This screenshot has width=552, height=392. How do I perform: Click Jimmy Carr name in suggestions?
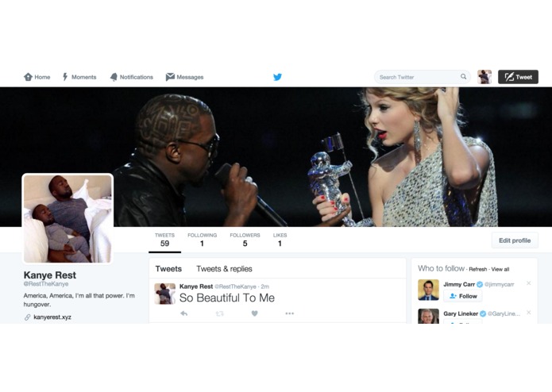(459, 284)
